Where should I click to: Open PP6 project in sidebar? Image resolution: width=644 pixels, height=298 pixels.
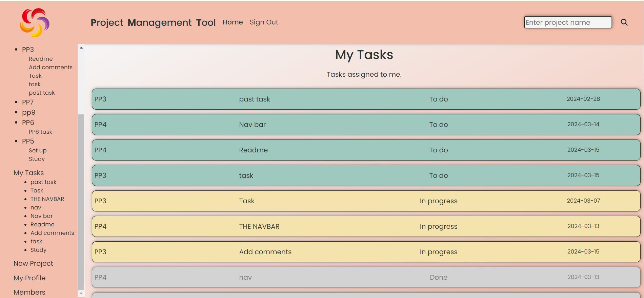[28, 123]
